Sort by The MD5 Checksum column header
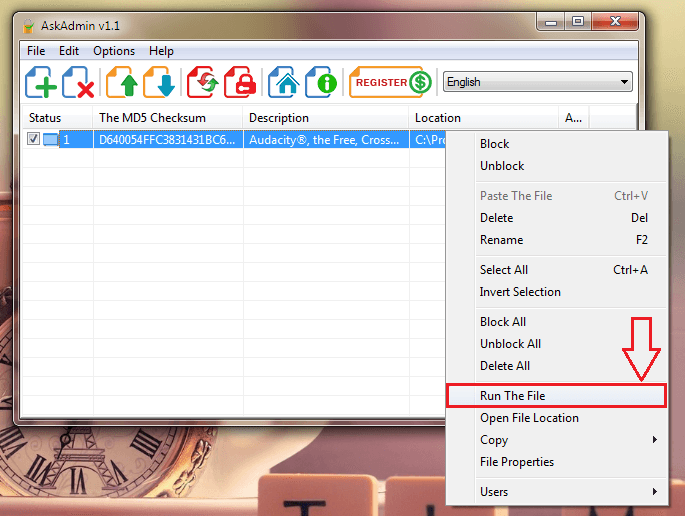 pyautogui.click(x=167, y=118)
